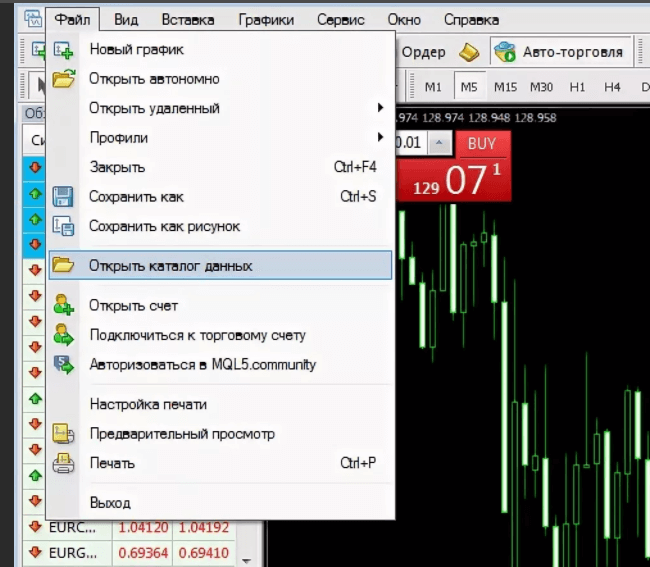Select the H1 timeframe button
This screenshot has height=567, width=650.
[577, 87]
